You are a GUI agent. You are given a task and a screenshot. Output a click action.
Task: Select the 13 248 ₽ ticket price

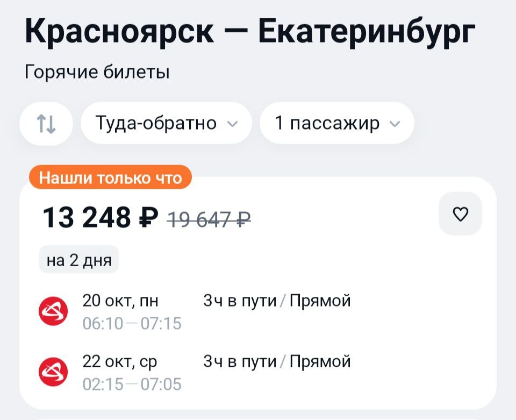click(x=101, y=218)
